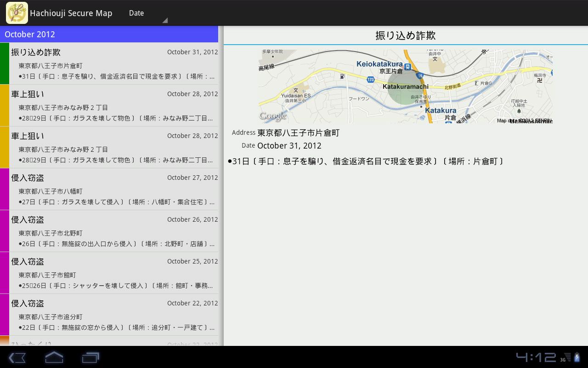Open the Date sort dropdown
This screenshot has height=368, width=588.
[147, 13]
